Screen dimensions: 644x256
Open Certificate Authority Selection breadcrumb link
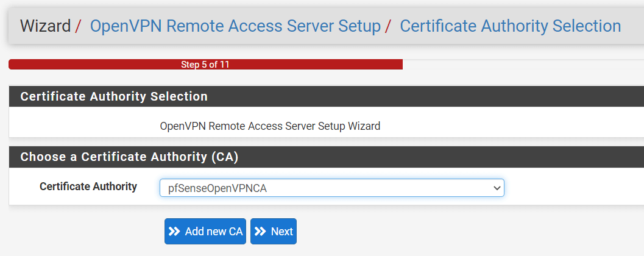point(511,26)
